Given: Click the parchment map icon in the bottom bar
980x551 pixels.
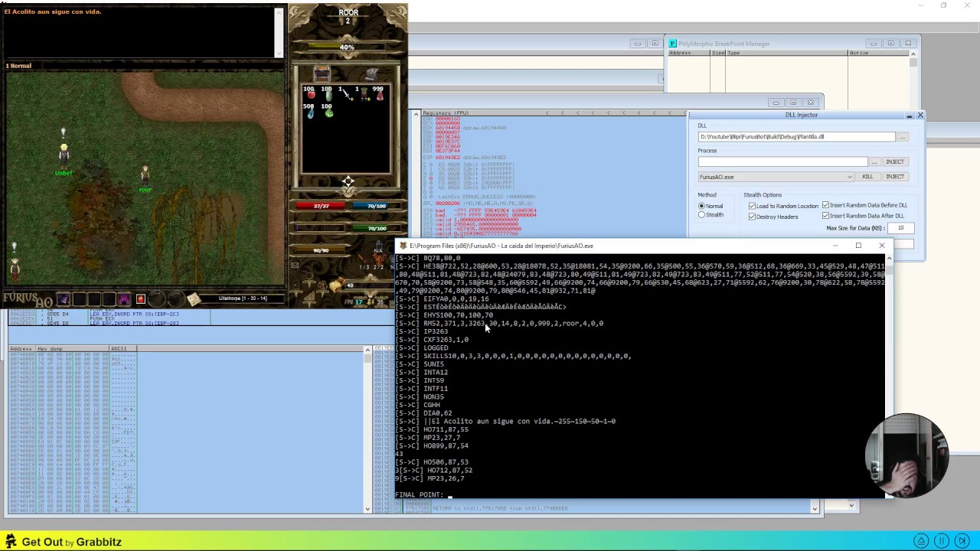Looking at the screenshot, I should (x=194, y=298).
